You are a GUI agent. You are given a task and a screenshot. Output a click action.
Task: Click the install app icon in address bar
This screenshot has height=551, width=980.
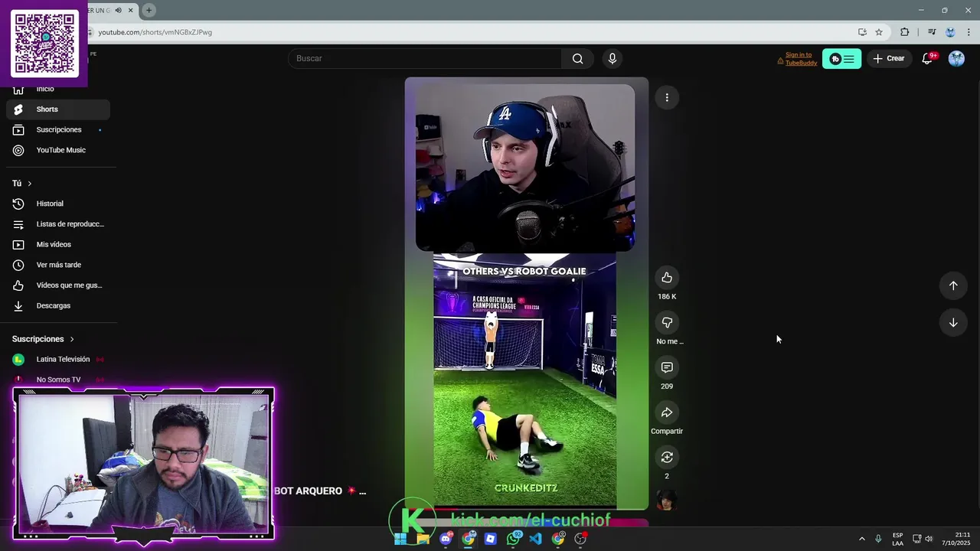[862, 32]
